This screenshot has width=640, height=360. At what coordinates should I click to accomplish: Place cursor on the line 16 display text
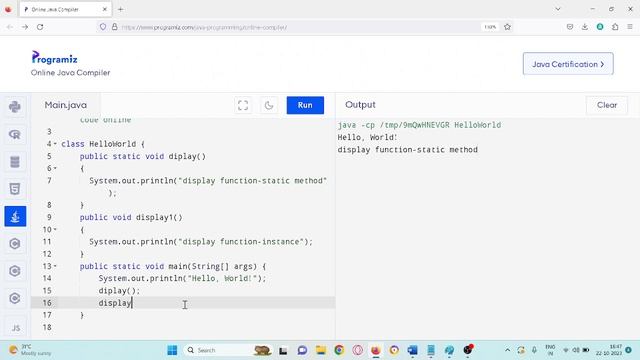115,303
